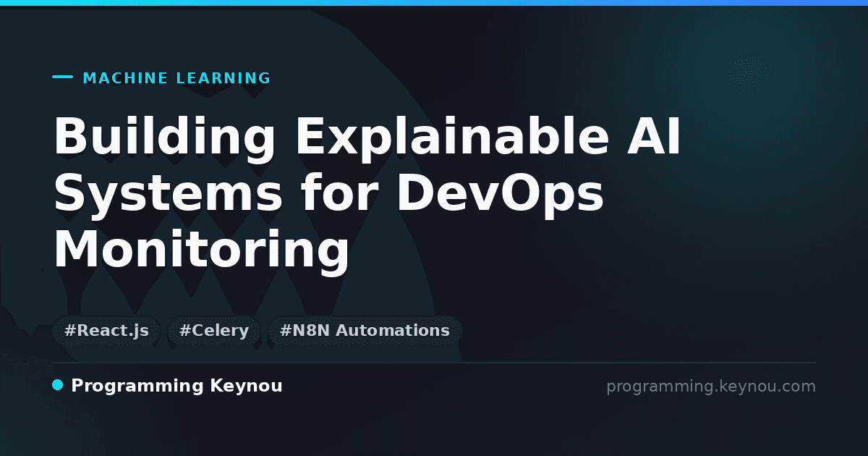Select the #Celery tag

(x=213, y=331)
